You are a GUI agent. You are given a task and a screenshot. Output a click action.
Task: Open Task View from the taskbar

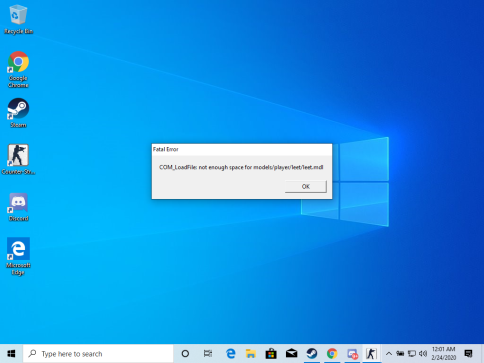click(208, 354)
